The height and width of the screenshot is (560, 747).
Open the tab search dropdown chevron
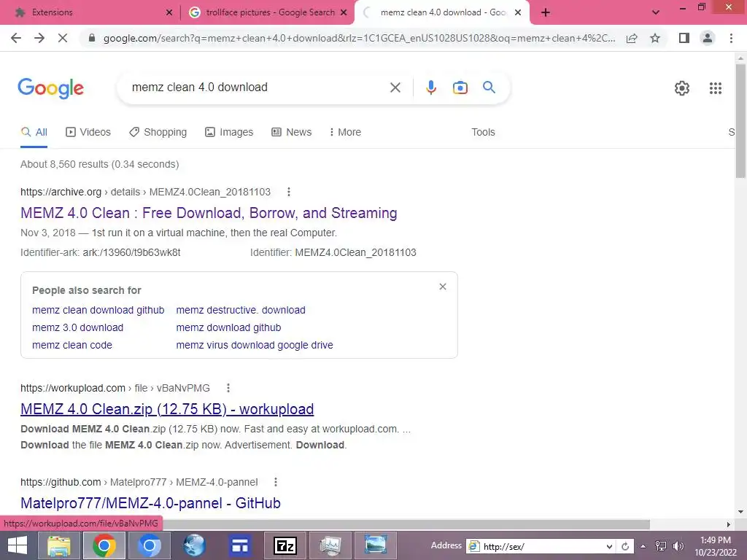(x=656, y=12)
